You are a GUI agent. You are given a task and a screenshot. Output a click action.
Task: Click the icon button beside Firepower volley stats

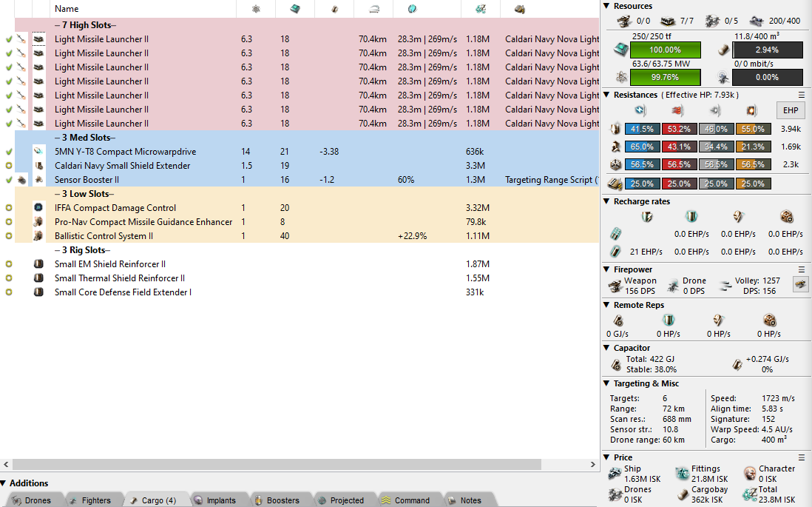[x=800, y=284]
